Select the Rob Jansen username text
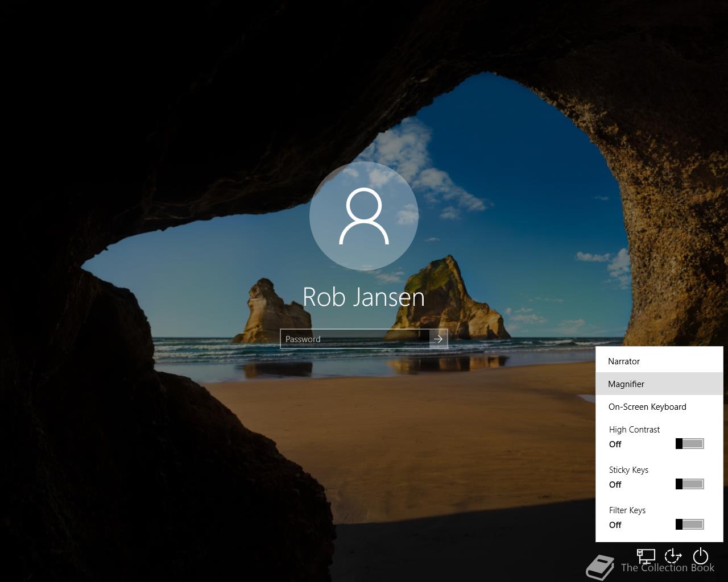 (364, 297)
